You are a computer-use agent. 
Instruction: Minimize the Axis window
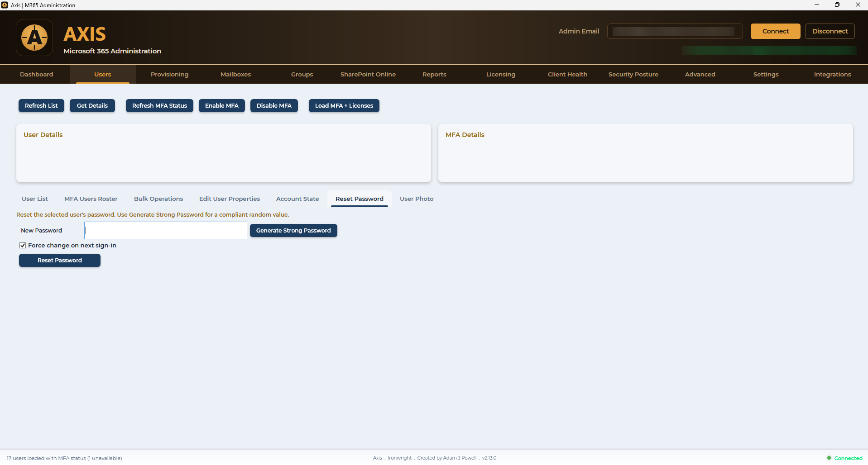click(817, 5)
